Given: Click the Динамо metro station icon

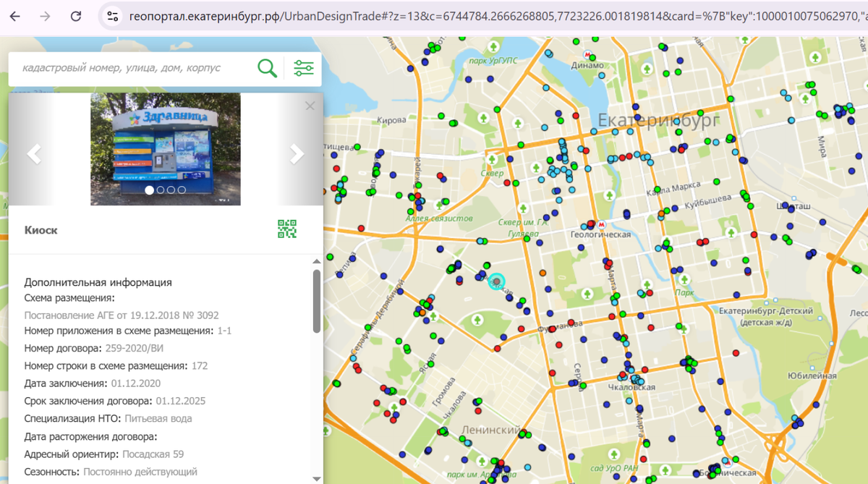Looking at the screenshot, I should pyautogui.click(x=587, y=54).
